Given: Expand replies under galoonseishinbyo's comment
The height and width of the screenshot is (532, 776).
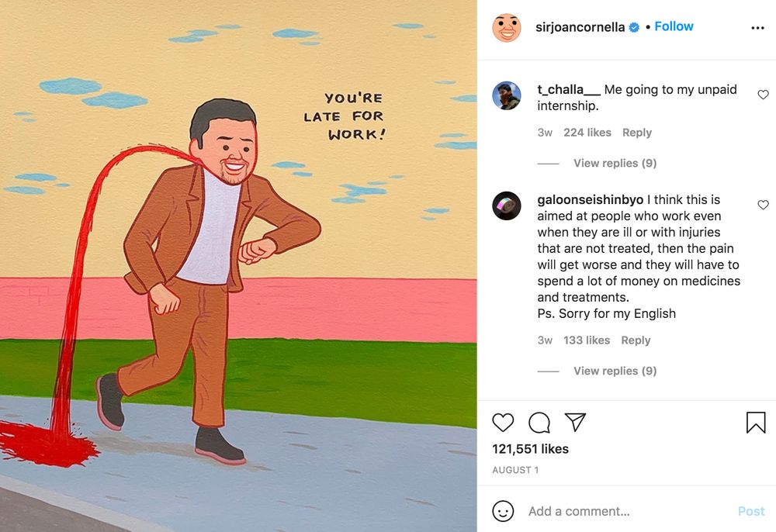Looking at the screenshot, I should (x=615, y=371).
